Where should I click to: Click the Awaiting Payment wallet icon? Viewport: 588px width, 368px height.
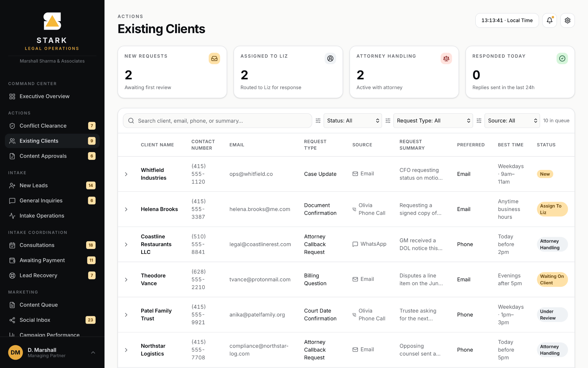12,260
